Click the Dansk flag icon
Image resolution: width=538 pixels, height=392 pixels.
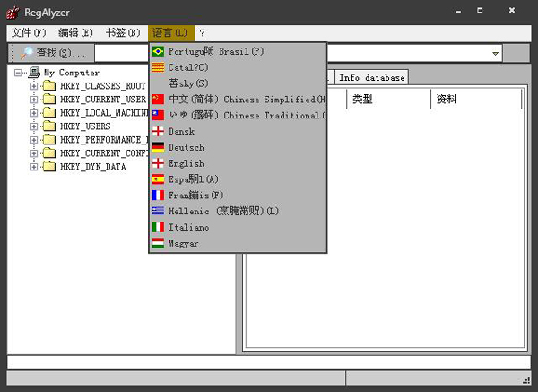click(x=158, y=131)
